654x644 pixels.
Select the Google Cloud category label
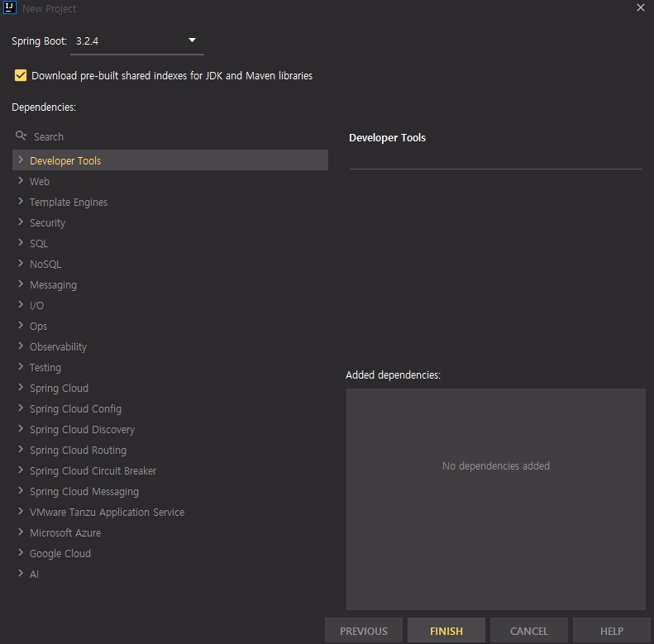click(60, 554)
